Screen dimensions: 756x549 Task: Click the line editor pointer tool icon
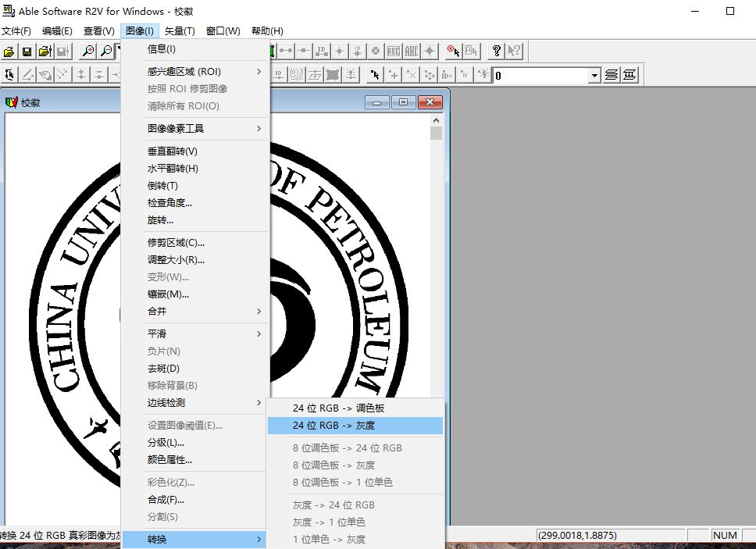tap(9, 75)
